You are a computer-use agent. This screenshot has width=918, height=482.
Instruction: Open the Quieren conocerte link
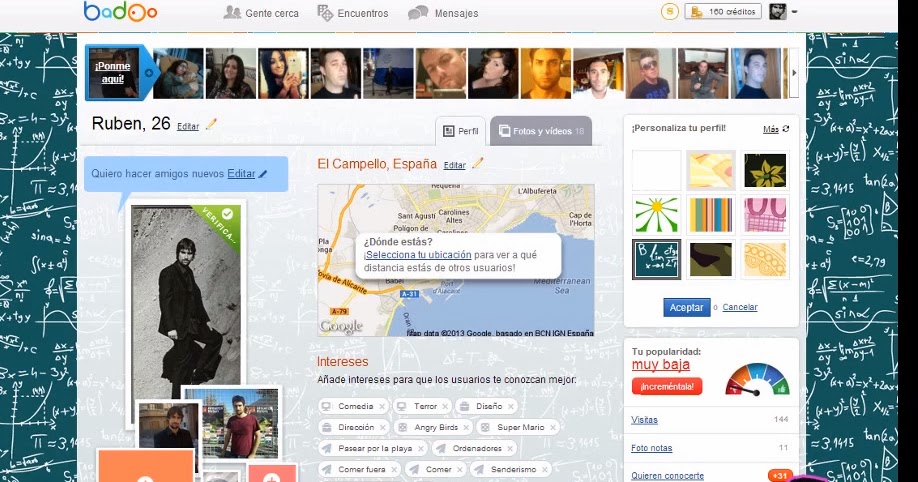667,476
